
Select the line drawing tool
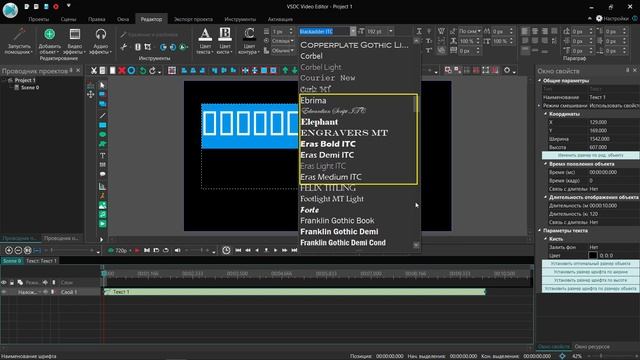click(102, 116)
